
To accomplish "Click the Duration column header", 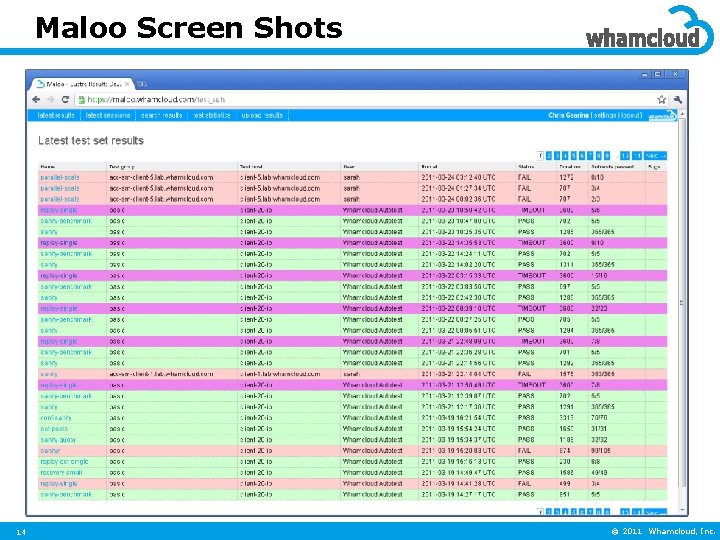I will [x=570, y=167].
